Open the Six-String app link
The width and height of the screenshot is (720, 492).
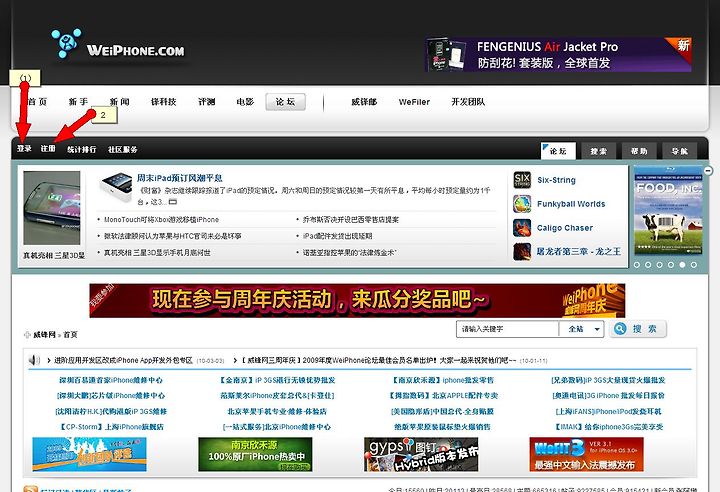556,180
